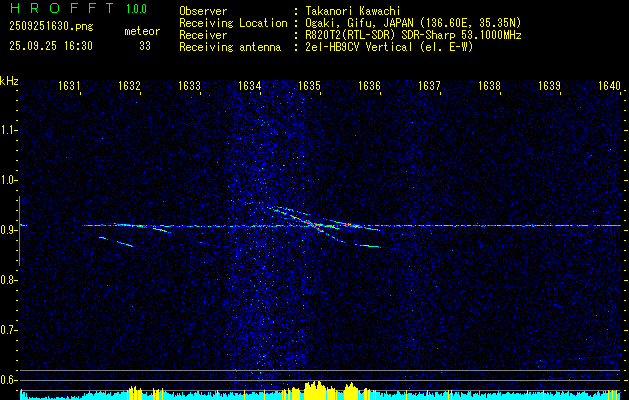Click the 1.1 kHz axis label
This screenshot has height=400, width=629.
[x=7, y=130]
